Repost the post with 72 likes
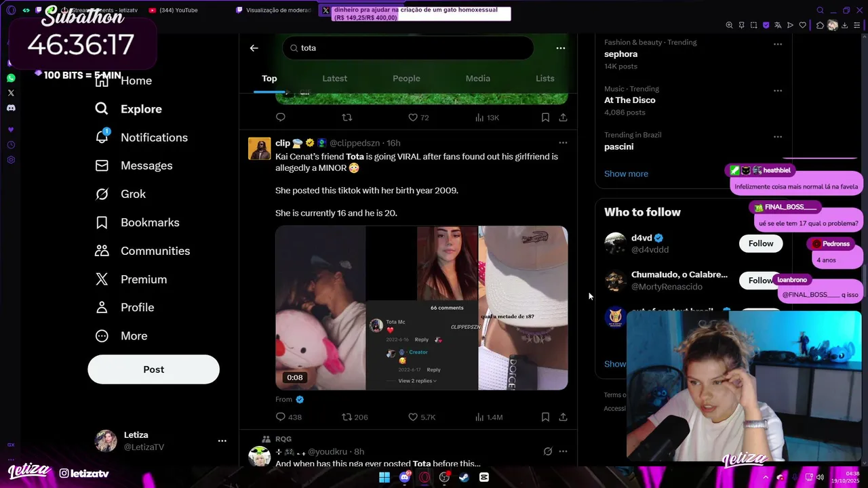This screenshot has width=868, height=488. point(347,117)
